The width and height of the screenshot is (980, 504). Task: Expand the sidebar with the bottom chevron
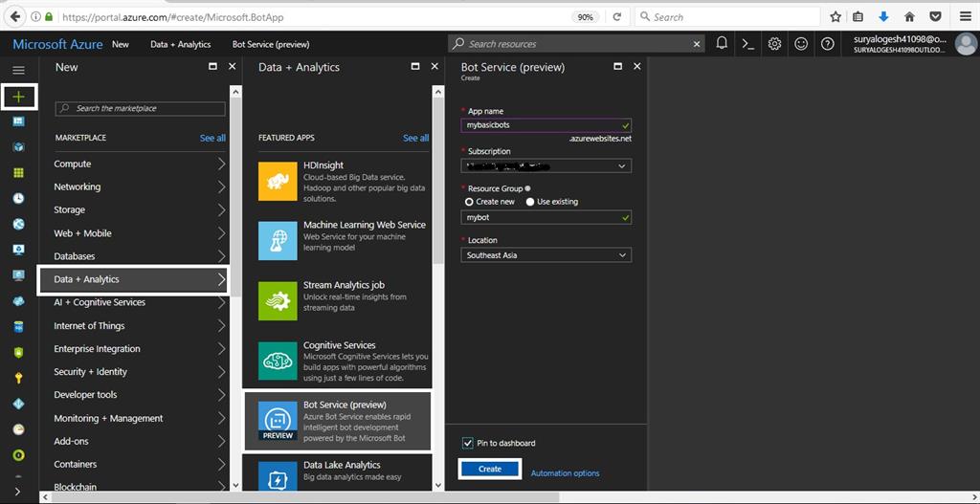click(x=17, y=492)
